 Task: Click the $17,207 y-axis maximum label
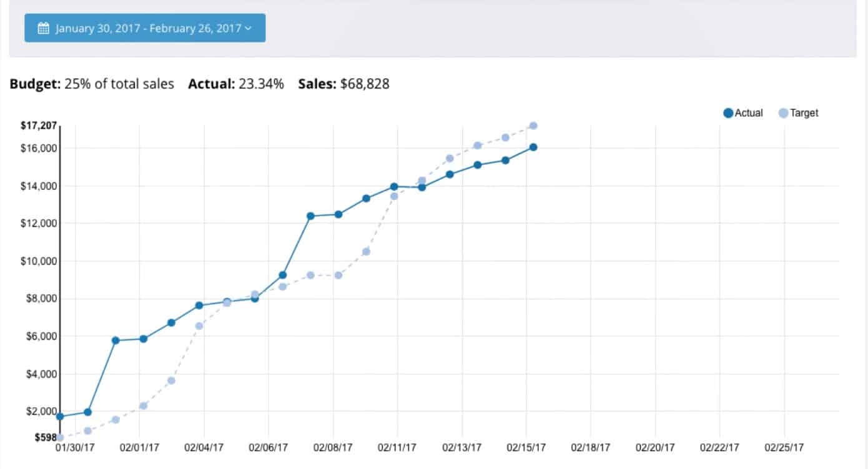point(39,126)
